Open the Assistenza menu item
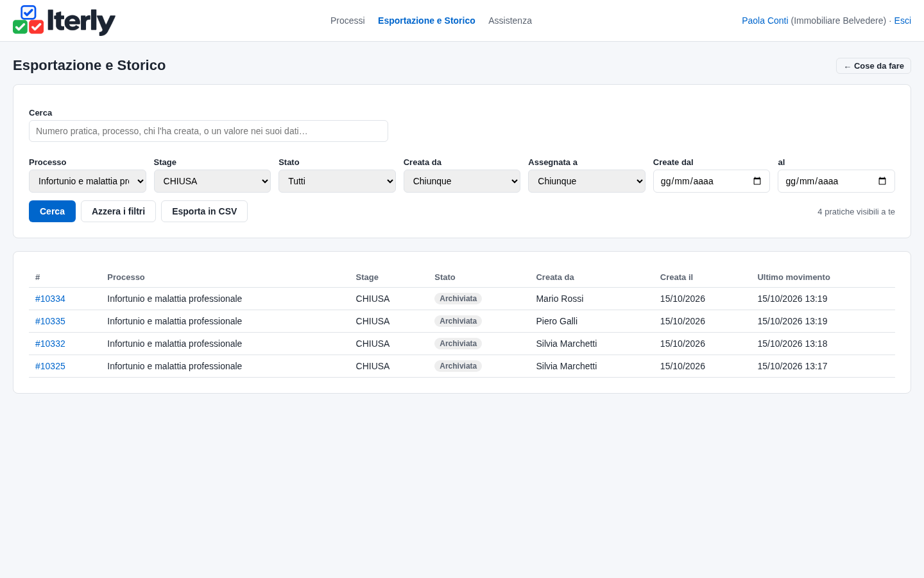This screenshot has height=578, width=924. 510,21
